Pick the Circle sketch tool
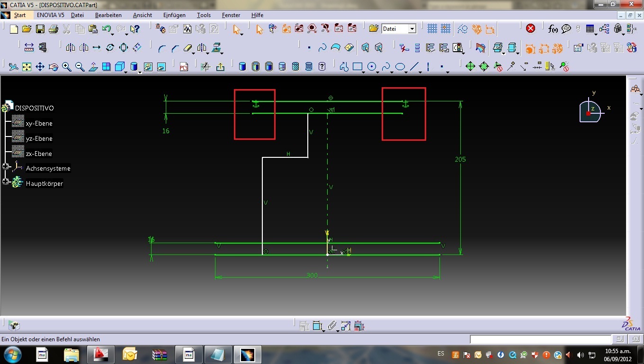 tap(372, 67)
